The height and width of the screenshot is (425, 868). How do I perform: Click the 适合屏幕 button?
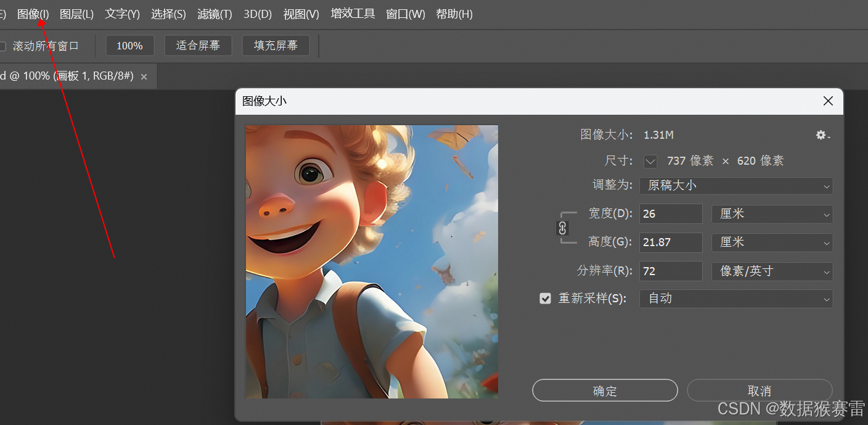(198, 46)
